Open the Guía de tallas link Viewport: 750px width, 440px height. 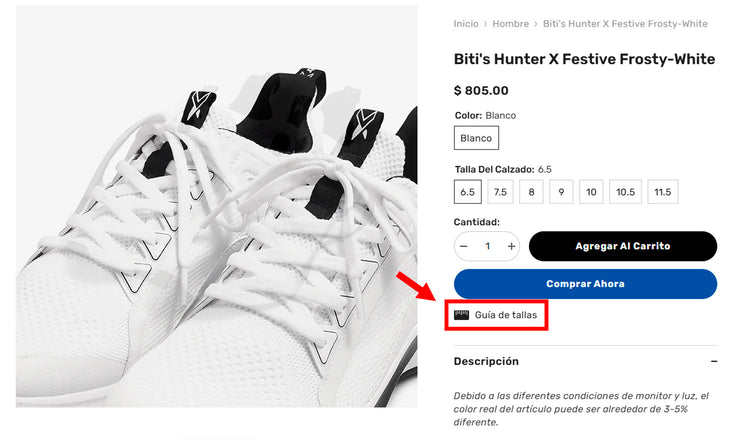(x=505, y=315)
